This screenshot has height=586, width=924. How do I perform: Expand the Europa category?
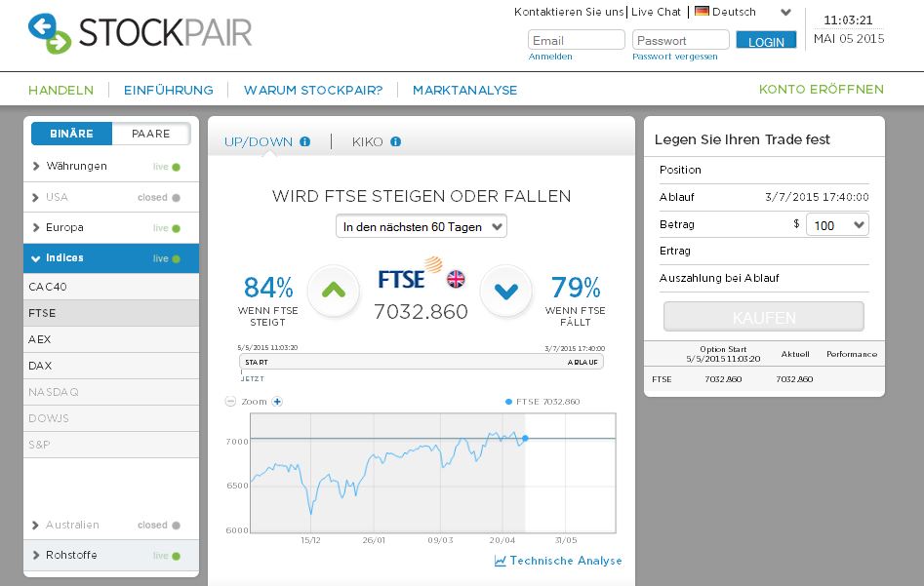tap(111, 228)
